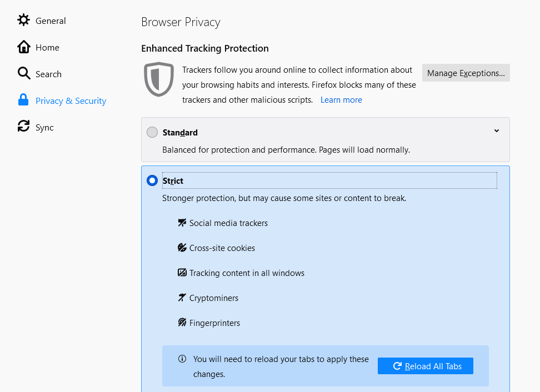Viewport: 540px width, 392px height.
Task: Select the Strict protection radio button
Action: click(152, 180)
